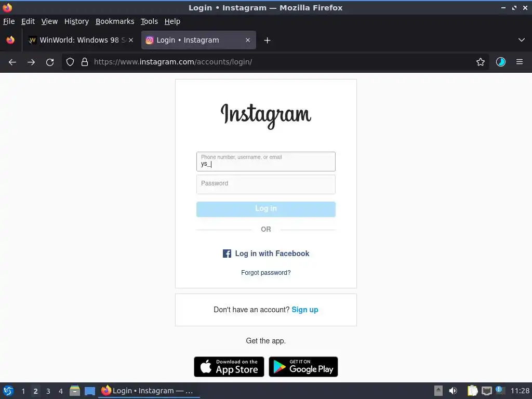Go forward using the forward arrow
This screenshot has width=532, height=399.
click(31, 62)
